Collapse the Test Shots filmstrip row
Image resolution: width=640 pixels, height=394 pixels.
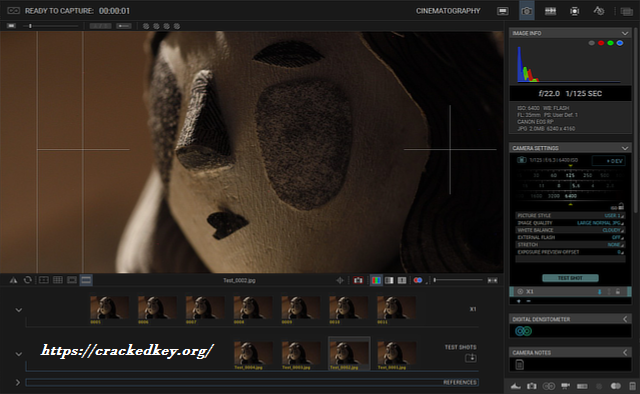[18, 354]
